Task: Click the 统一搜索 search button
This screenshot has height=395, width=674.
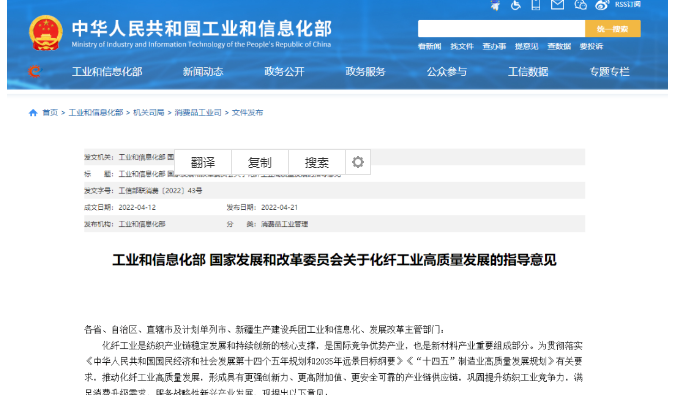Action: (x=613, y=29)
